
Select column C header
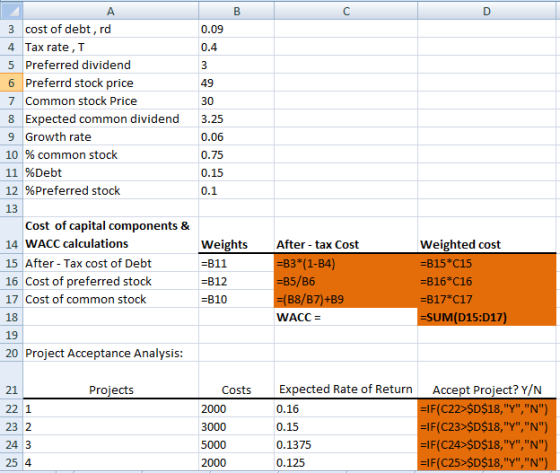pyautogui.click(x=346, y=11)
